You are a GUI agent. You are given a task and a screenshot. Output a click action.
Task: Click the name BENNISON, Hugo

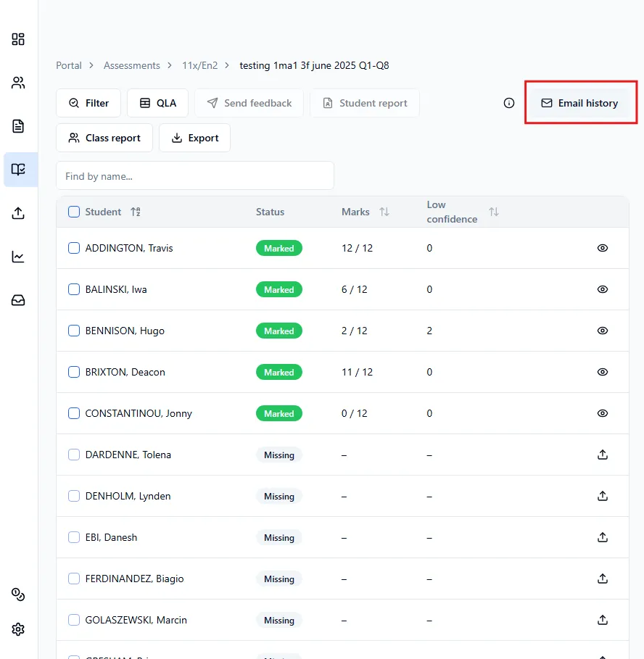tap(125, 331)
